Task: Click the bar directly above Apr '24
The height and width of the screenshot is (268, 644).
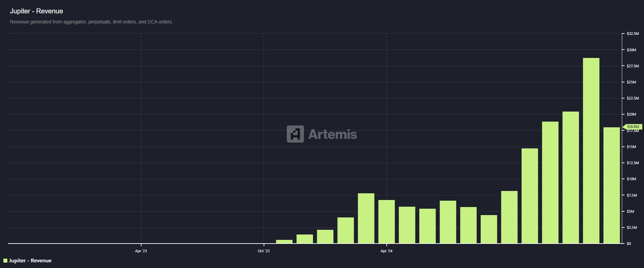Action: [386, 221]
